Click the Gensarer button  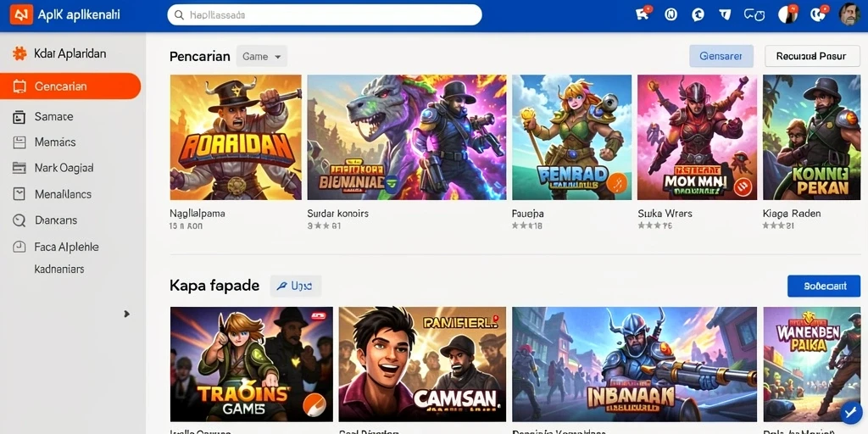(721, 56)
